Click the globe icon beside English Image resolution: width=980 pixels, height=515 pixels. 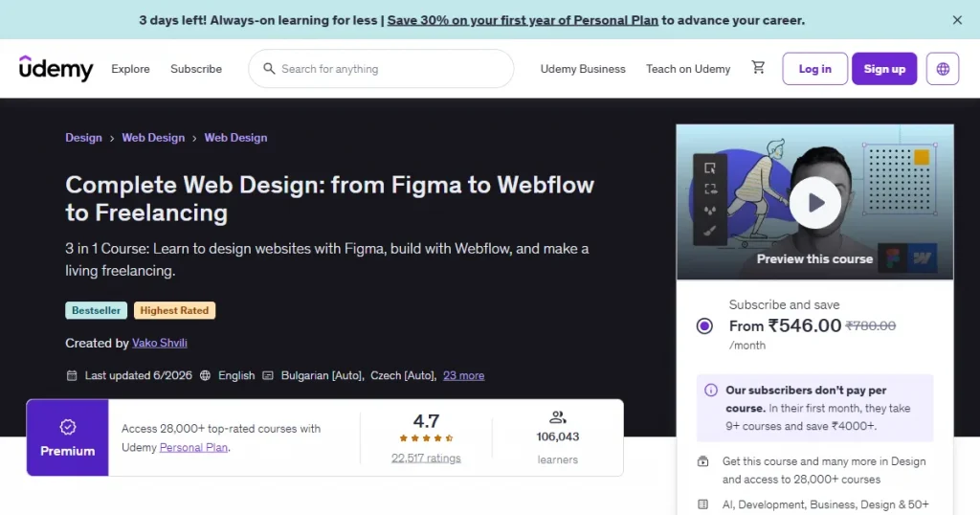tap(205, 375)
